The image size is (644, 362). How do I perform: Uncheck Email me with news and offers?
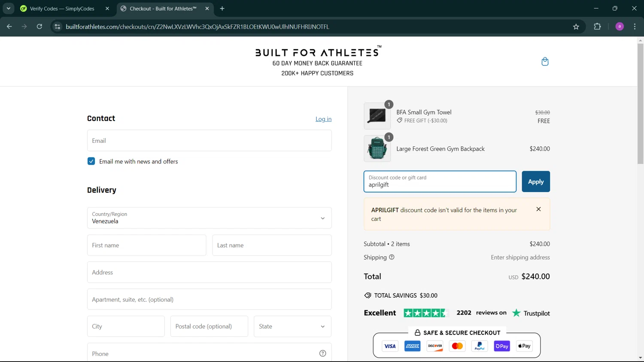click(x=91, y=161)
